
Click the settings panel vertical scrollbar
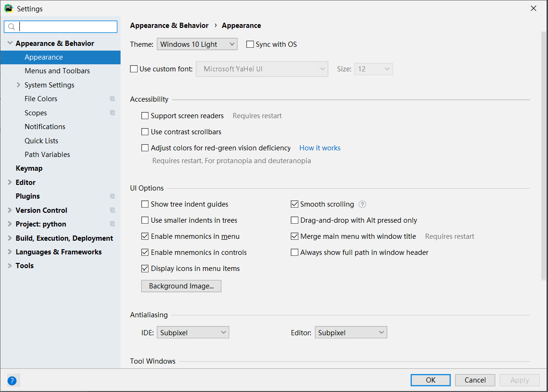[x=543, y=156]
